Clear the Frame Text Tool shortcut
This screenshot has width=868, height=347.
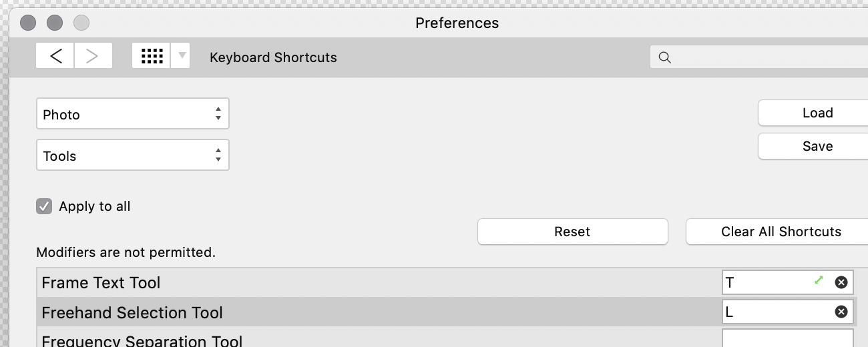841,282
